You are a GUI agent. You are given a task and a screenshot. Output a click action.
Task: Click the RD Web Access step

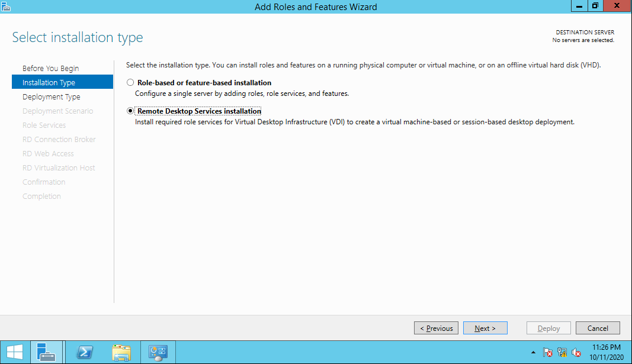pos(48,153)
